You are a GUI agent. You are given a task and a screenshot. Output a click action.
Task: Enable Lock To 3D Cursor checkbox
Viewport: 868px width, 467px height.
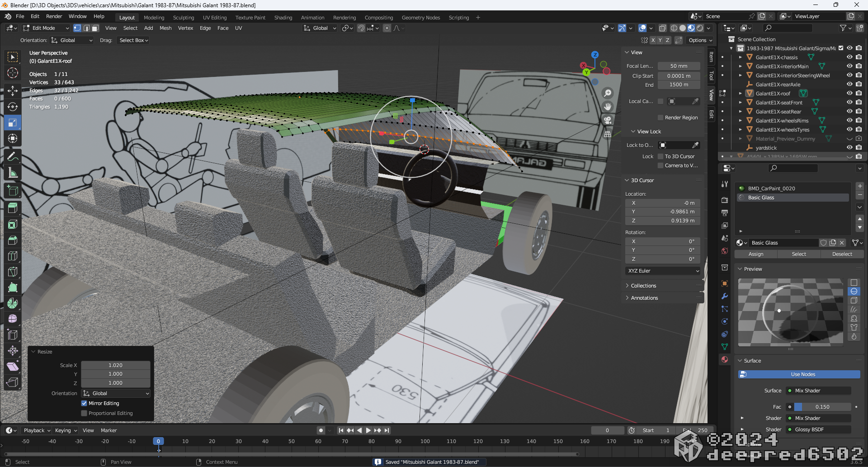point(660,156)
